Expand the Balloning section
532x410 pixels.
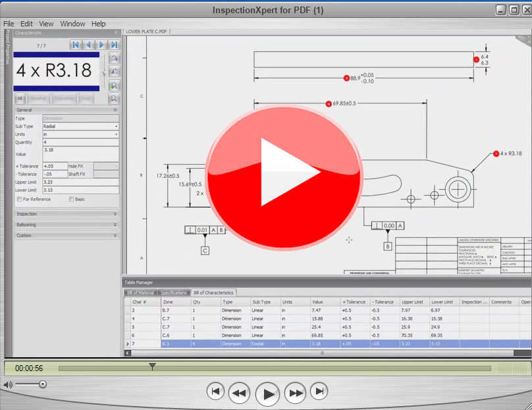pos(66,224)
